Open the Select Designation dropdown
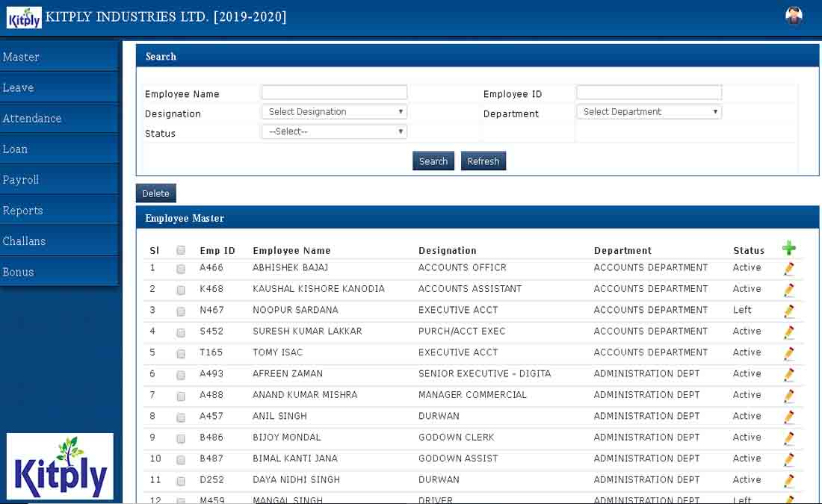 click(x=334, y=112)
